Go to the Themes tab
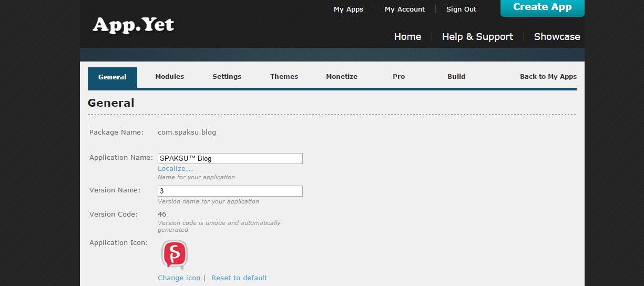 pos(284,76)
